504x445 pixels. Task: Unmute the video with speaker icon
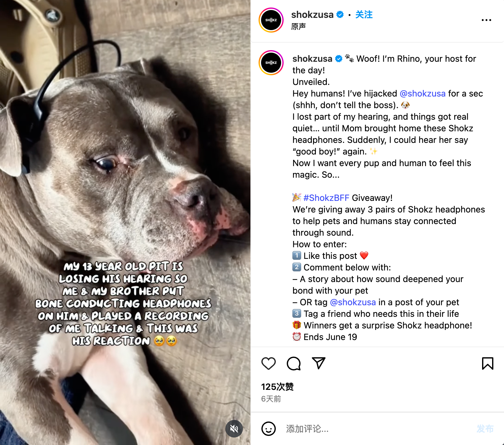[x=234, y=428]
